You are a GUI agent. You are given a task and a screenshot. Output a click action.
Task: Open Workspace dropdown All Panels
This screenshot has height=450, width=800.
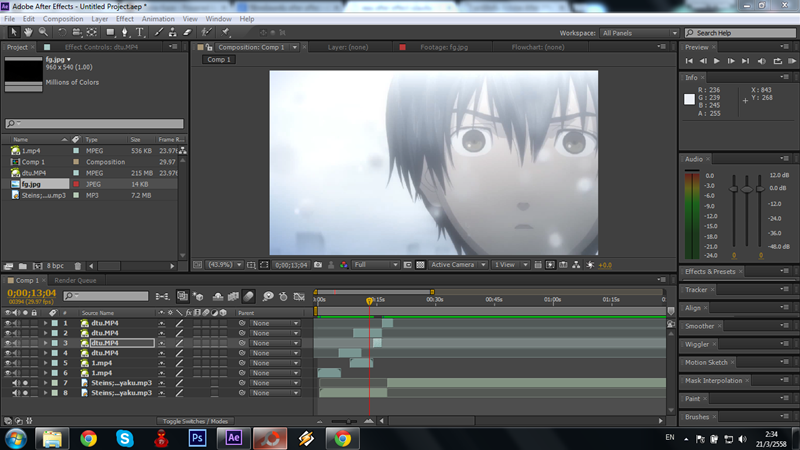click(639, 33)
